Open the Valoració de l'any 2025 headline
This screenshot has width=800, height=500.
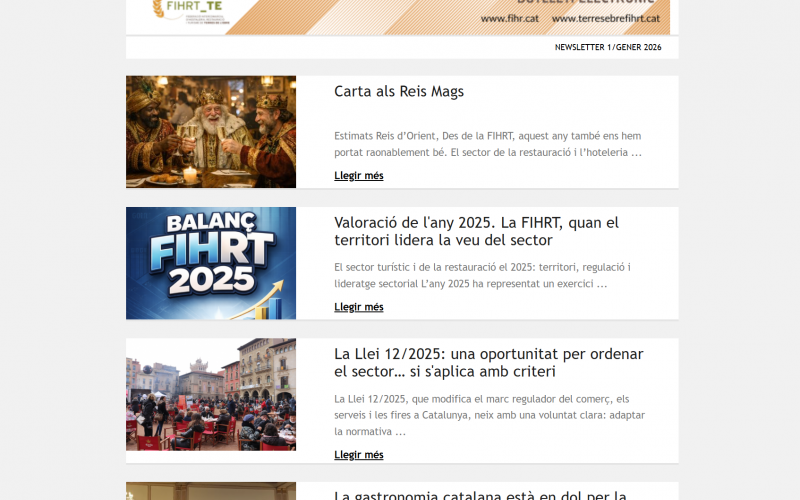coord(476,231)
